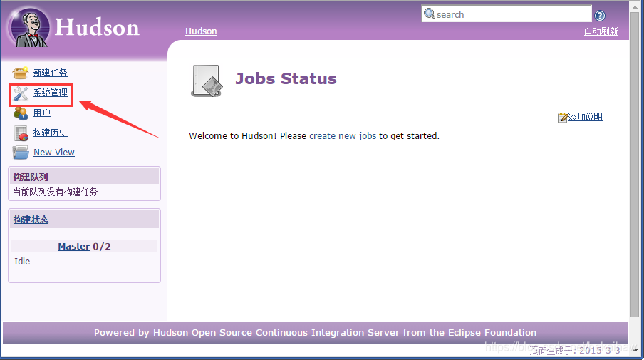Click the 添加说明 link
The image size is (644, 360).
[x=586, y=117]
